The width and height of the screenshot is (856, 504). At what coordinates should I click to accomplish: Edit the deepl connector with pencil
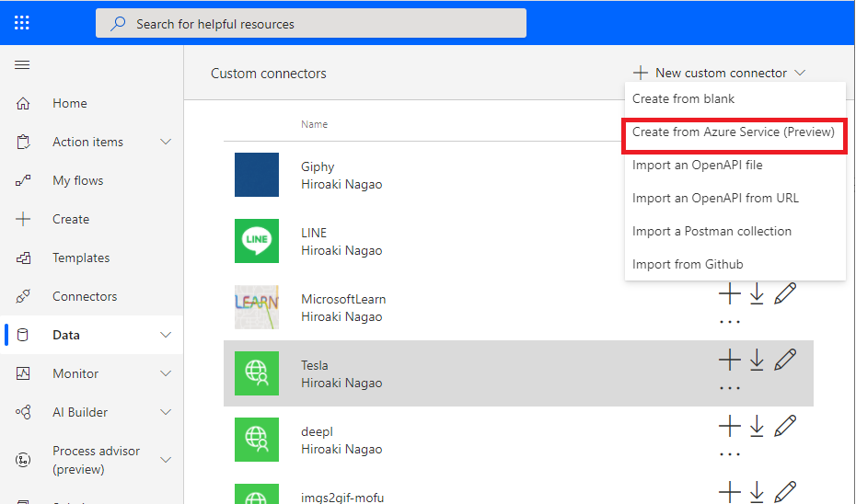pyautogui.click(x=785, y=426)
